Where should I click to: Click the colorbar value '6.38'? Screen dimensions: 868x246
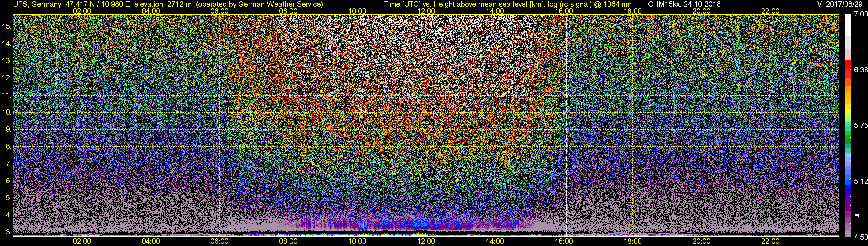(861, 70)
